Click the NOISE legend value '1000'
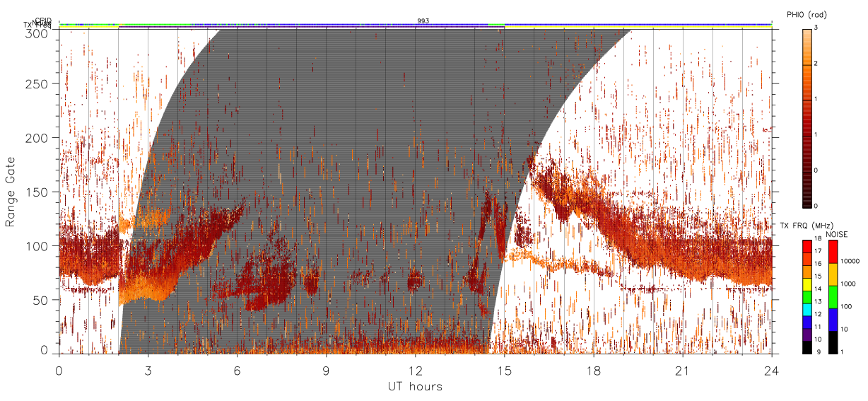Image resolution: width=868 pixels, height=401 pixels. click(848, 284)
